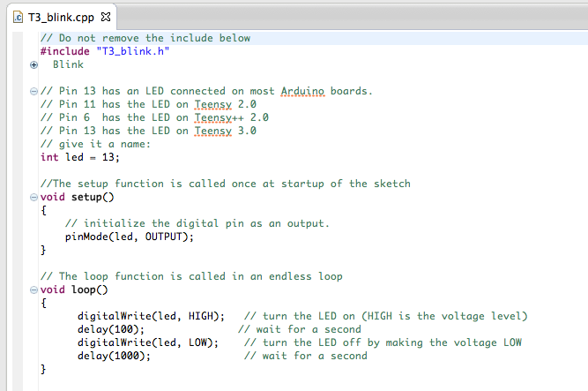
Task: Click the "Do not remove the include" comment
Action: [x=145, y=38]
